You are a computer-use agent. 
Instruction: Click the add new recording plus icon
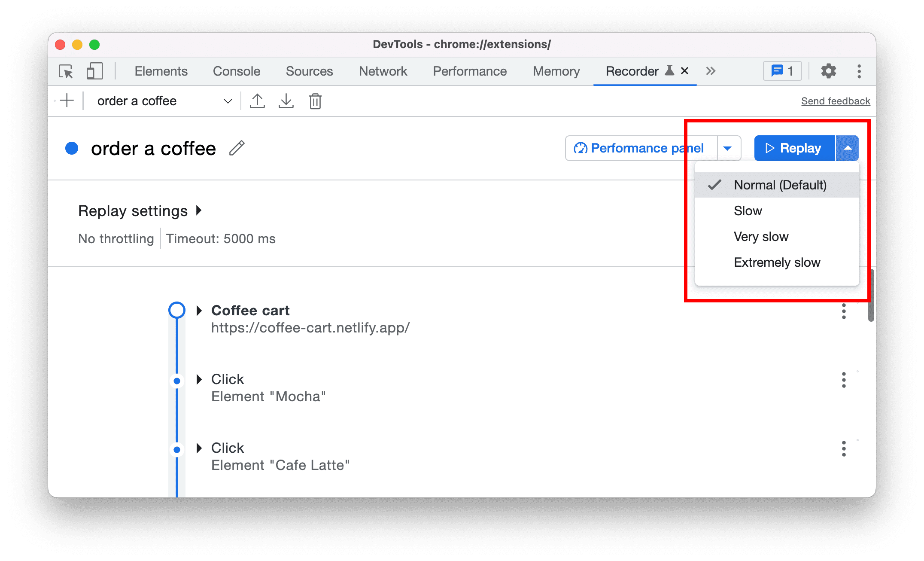tap(66, 101)
